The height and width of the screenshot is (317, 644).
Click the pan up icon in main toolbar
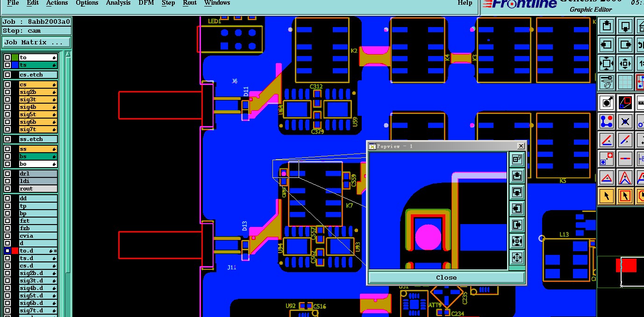coord(607,26)
